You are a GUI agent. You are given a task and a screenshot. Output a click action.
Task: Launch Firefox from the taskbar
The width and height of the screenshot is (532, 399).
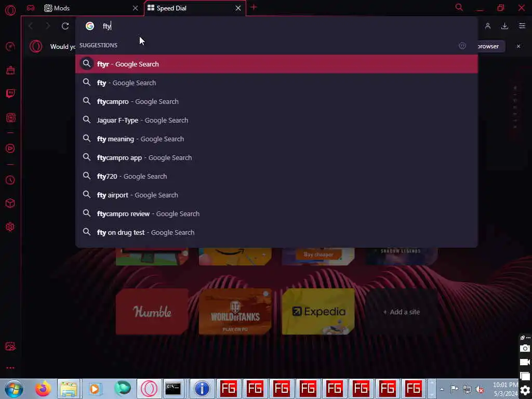coord(43,389)
